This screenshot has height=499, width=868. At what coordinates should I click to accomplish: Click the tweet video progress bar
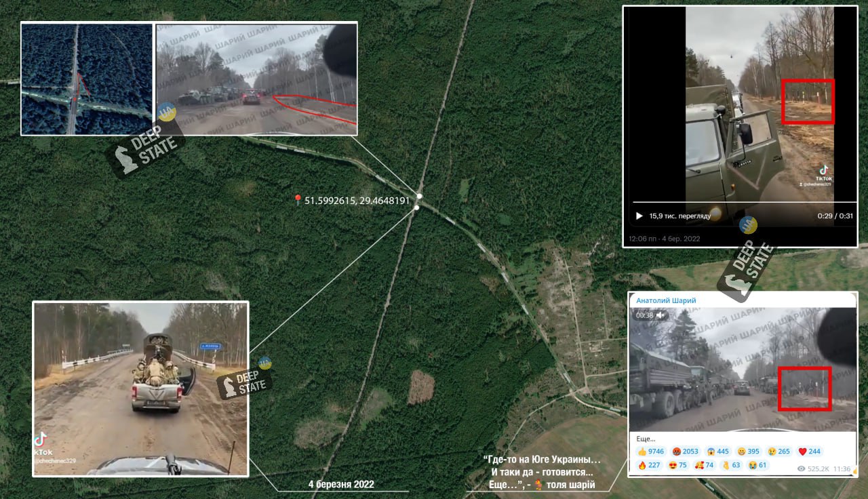click(x=744, y=202)
